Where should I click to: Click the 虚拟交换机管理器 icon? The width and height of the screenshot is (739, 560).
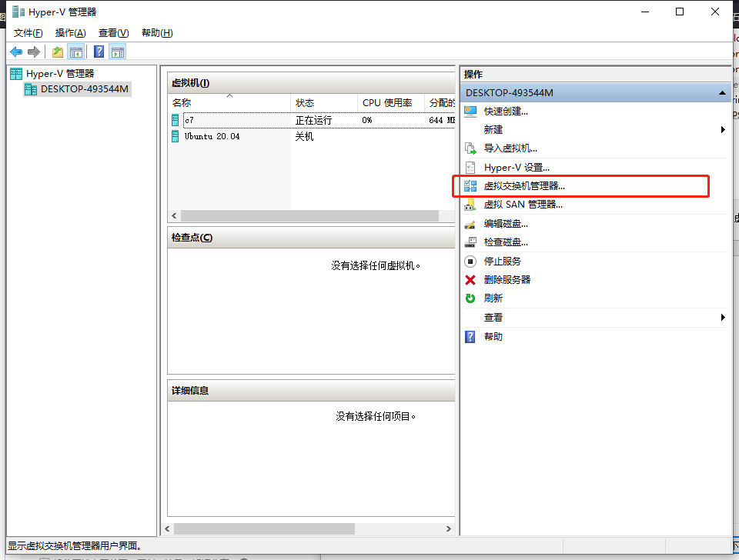click(x=470, y=186)
